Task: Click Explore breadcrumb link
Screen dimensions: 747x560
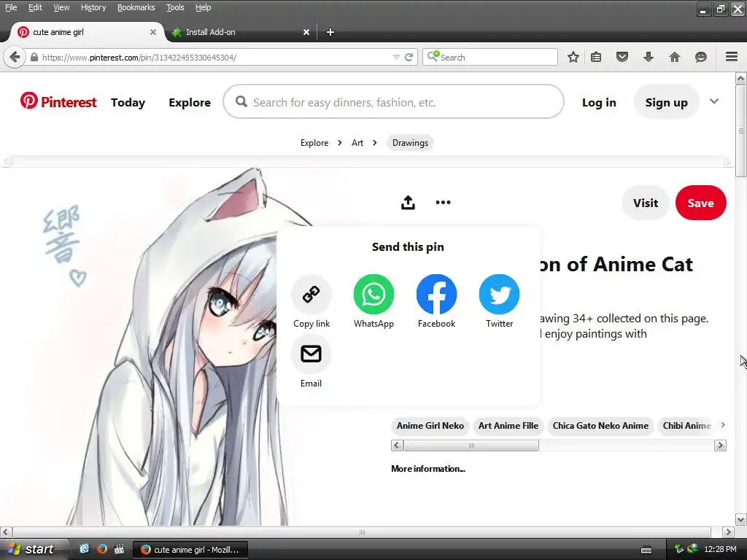Action: pyautogui.click(x=314, y=143)
